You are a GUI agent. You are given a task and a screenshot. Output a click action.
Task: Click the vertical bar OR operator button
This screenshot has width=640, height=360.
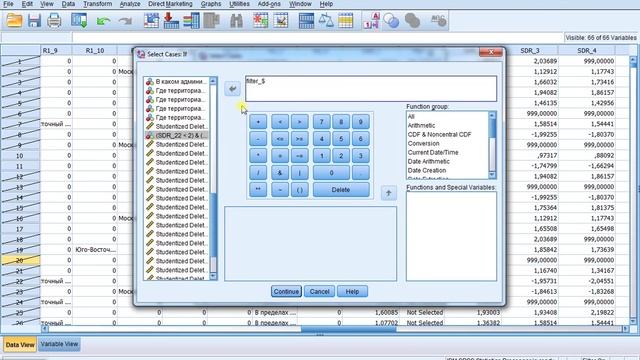(300, 173)
